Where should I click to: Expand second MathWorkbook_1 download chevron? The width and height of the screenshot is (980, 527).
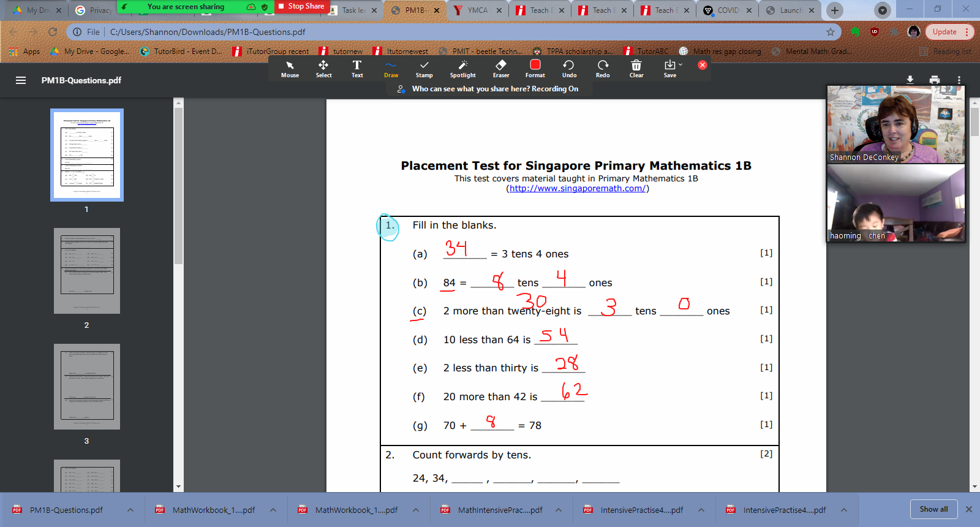click(416, 510)
